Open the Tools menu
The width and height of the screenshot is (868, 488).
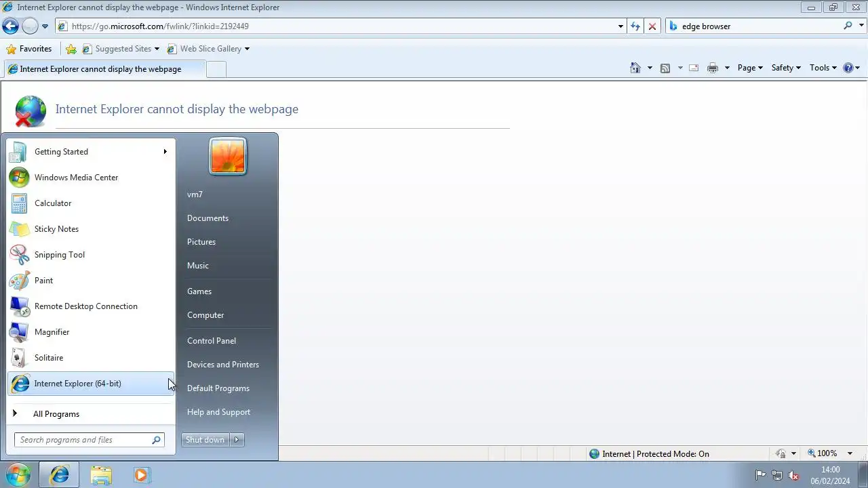pos(823,68)
